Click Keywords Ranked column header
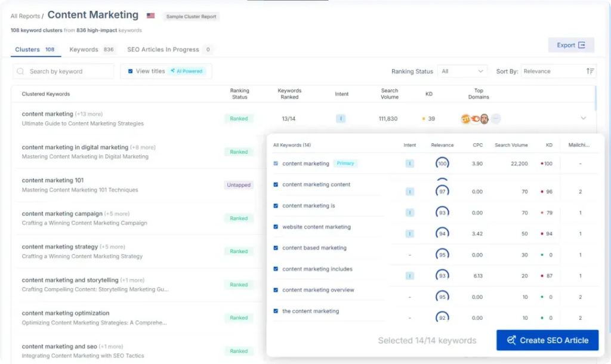Viewport: 611px width, 364px height. (x=289, y=94)
